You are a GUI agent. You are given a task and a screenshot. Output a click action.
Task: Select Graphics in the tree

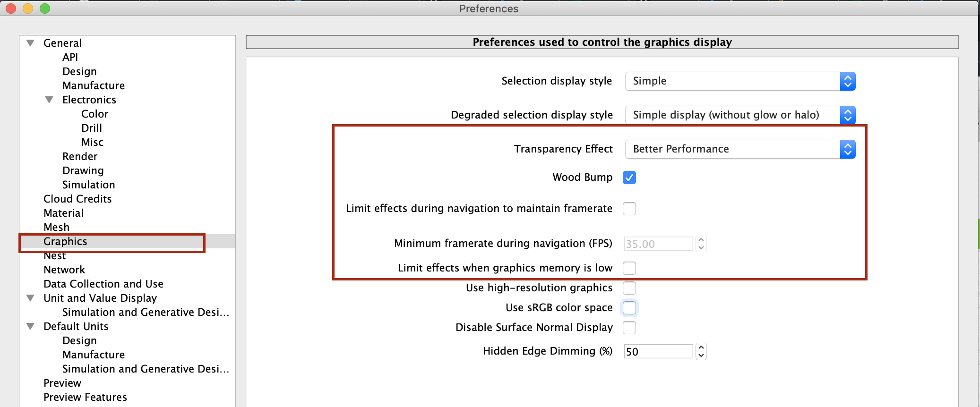coord(65,241)
